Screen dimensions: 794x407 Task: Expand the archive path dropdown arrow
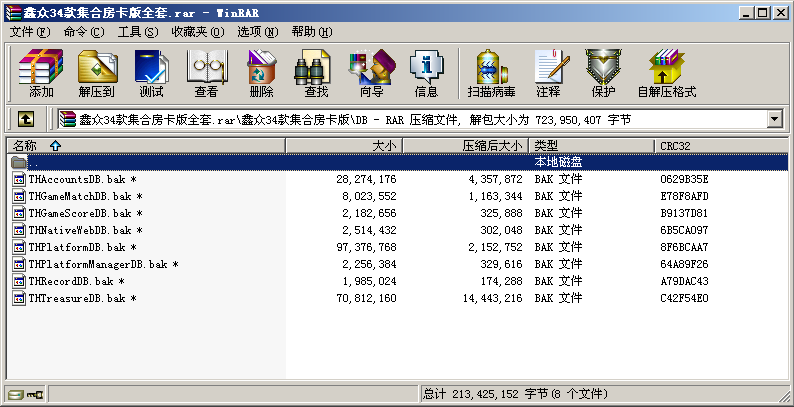coord(774,120)
